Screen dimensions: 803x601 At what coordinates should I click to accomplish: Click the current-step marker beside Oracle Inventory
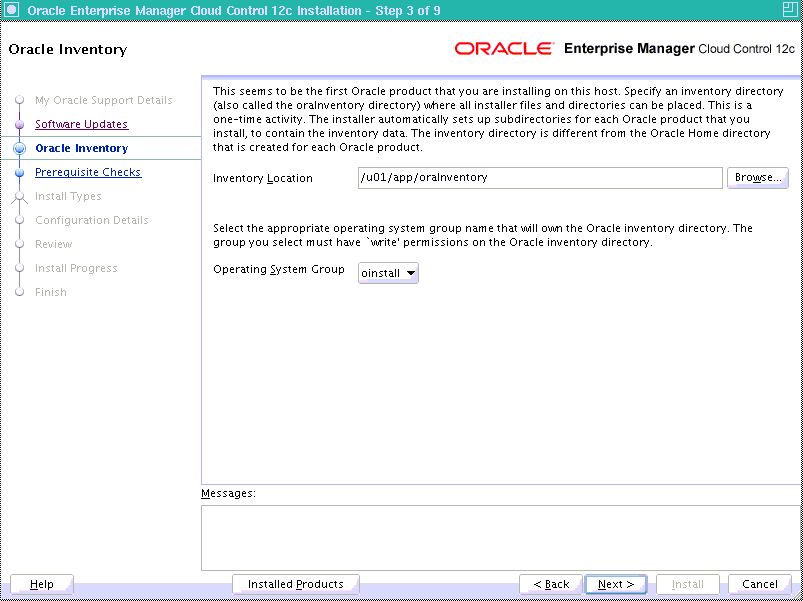[19, 148]
